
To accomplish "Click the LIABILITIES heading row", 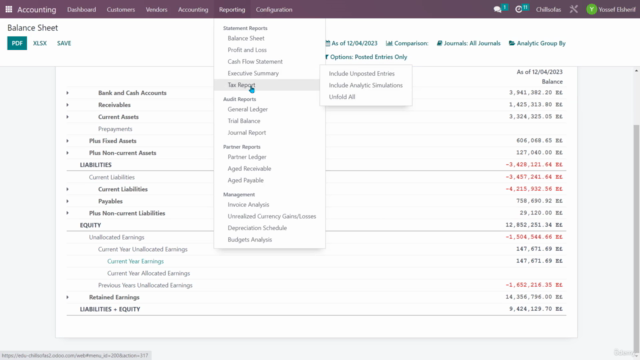I will tap(316, 165).
